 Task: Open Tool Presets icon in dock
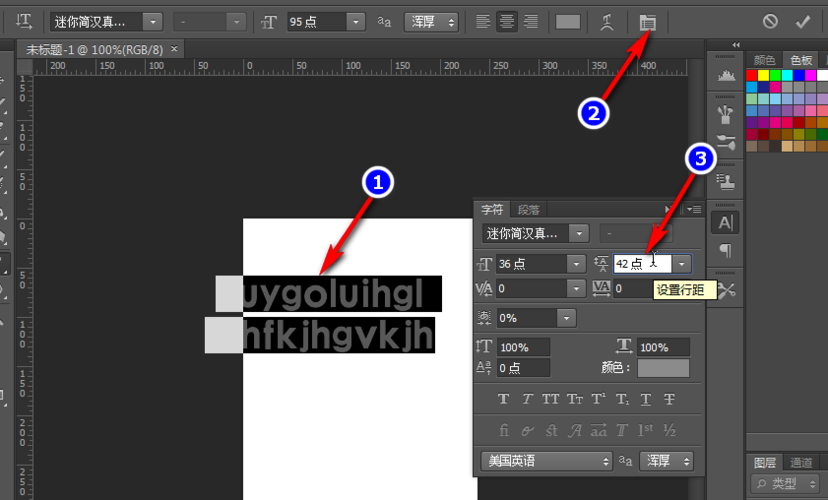[727, 290]
